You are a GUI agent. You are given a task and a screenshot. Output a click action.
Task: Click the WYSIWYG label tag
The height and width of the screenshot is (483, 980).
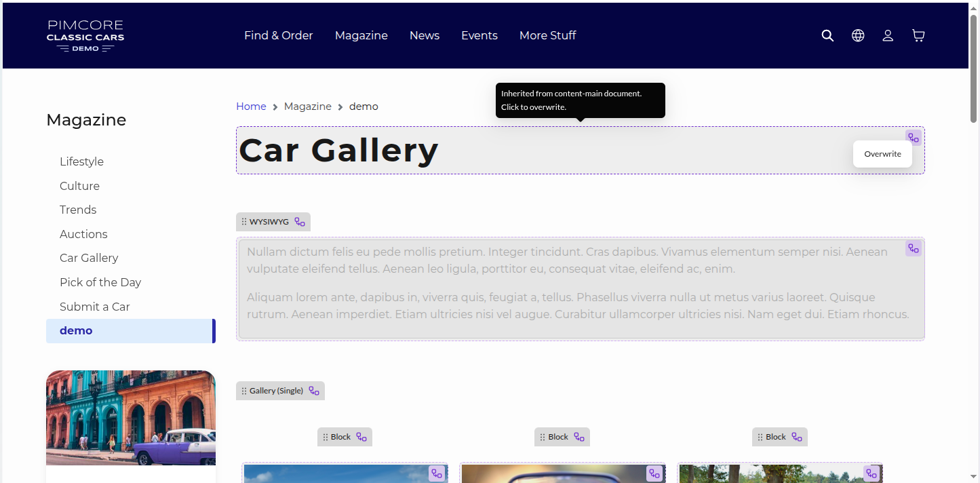273,222
